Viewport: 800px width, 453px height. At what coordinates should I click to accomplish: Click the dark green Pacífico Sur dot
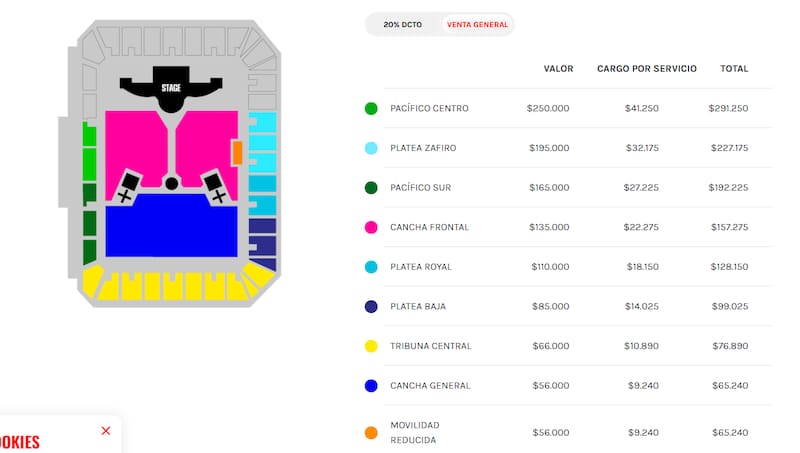point(371,187)
